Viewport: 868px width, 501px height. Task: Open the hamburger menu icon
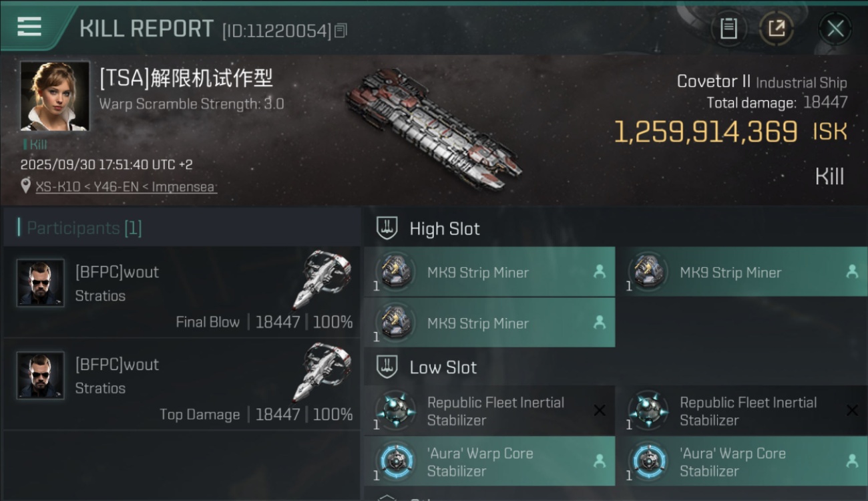pyautogui.click(x=29, y=27)
